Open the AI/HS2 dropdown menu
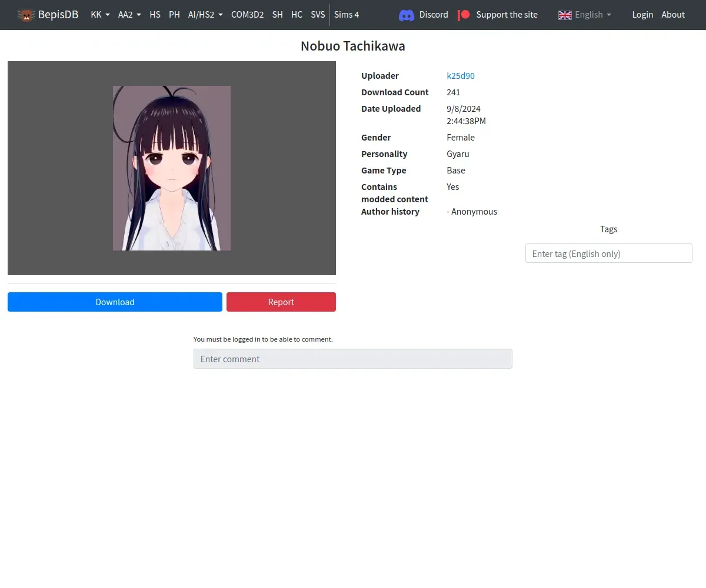 tap(205, 15)
